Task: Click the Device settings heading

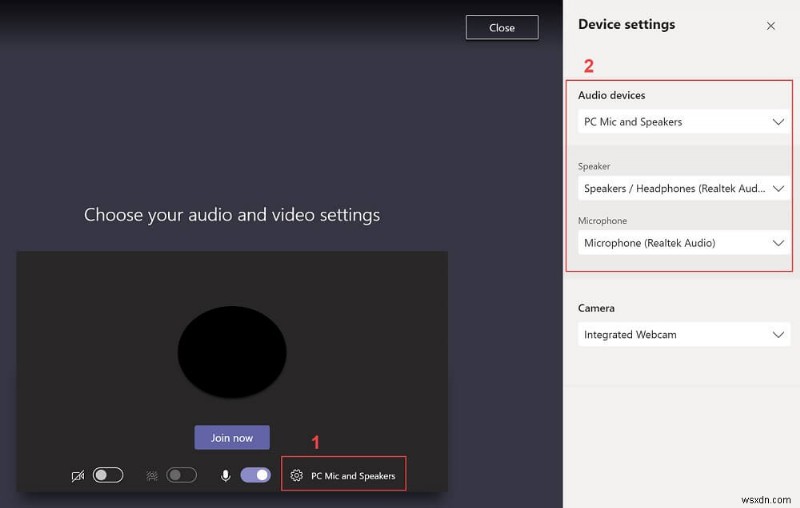Action: pos(627,24)
